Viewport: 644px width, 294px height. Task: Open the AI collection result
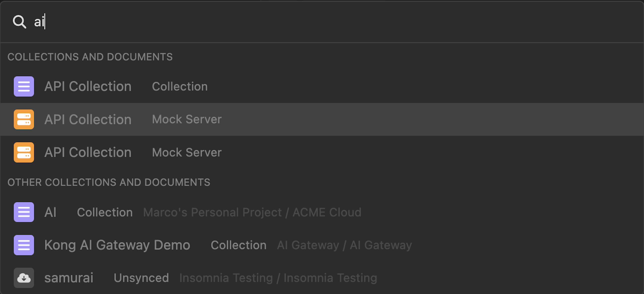click(x=50, y=212)
